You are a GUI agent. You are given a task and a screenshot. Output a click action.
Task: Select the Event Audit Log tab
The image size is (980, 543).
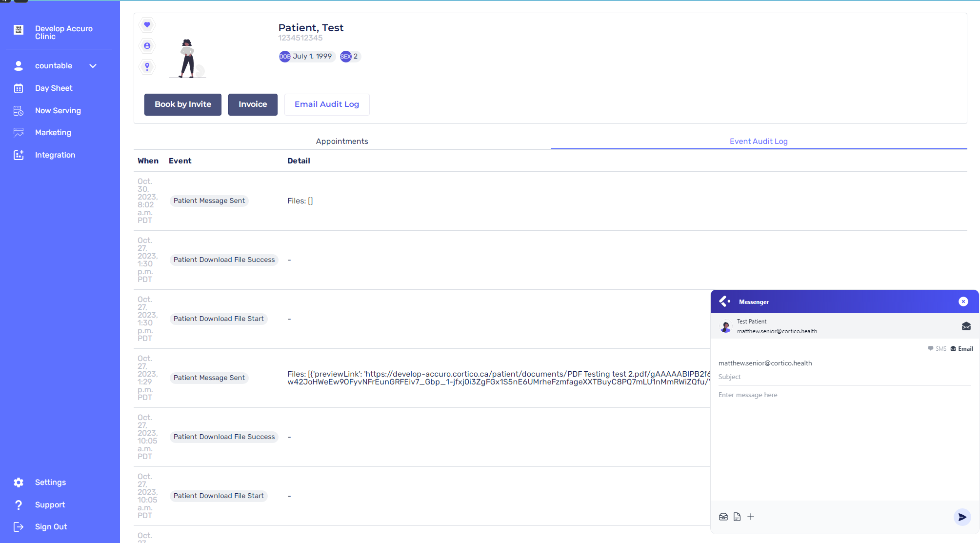coord(759,141)
